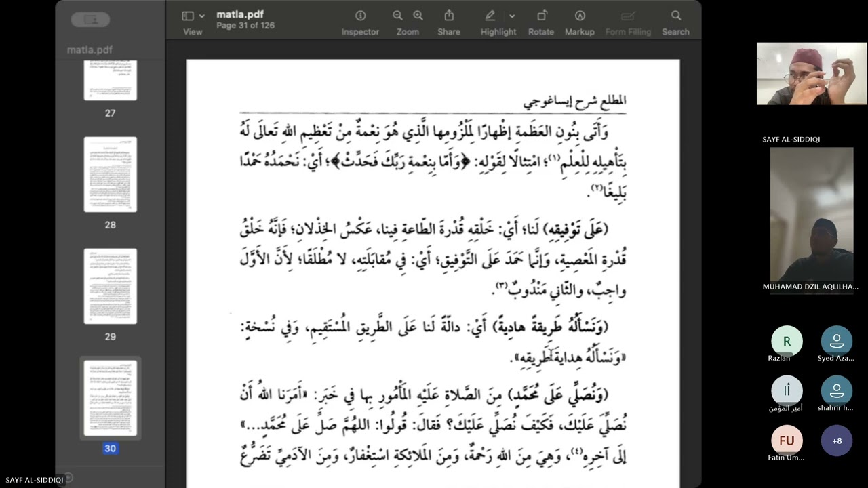
Task: Open the Highlight color dropdown arrow
Action: 512,16
